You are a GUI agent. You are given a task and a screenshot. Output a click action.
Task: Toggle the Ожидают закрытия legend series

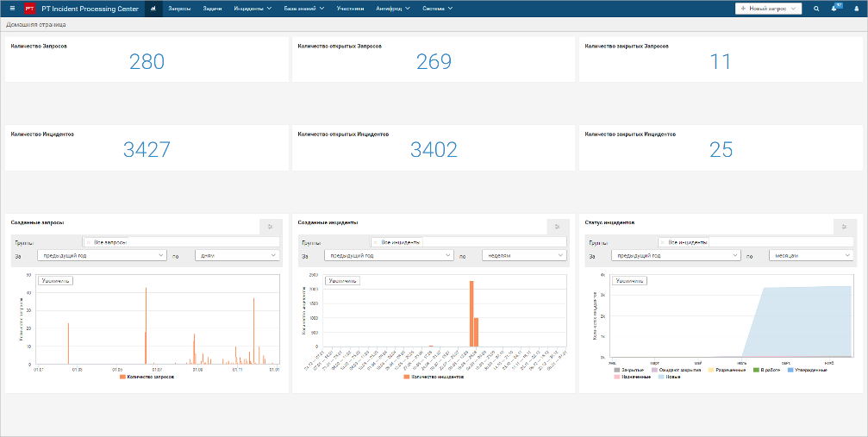coord(677,370)
